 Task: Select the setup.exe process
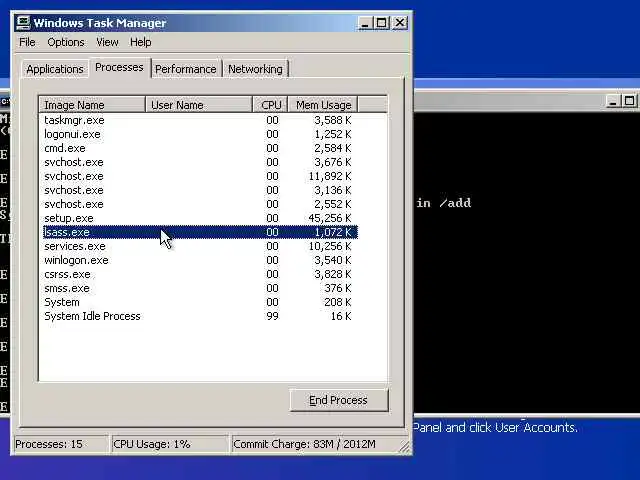point(200,218)
